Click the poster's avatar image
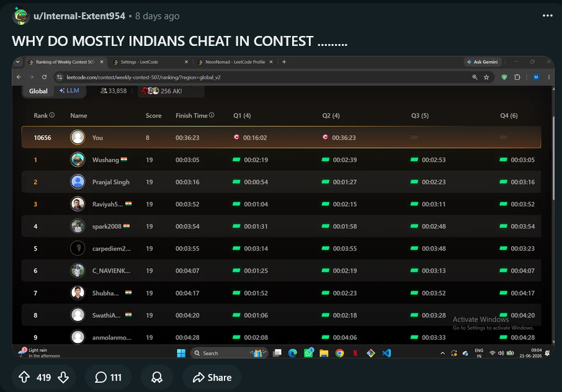 tap(21, 16)
